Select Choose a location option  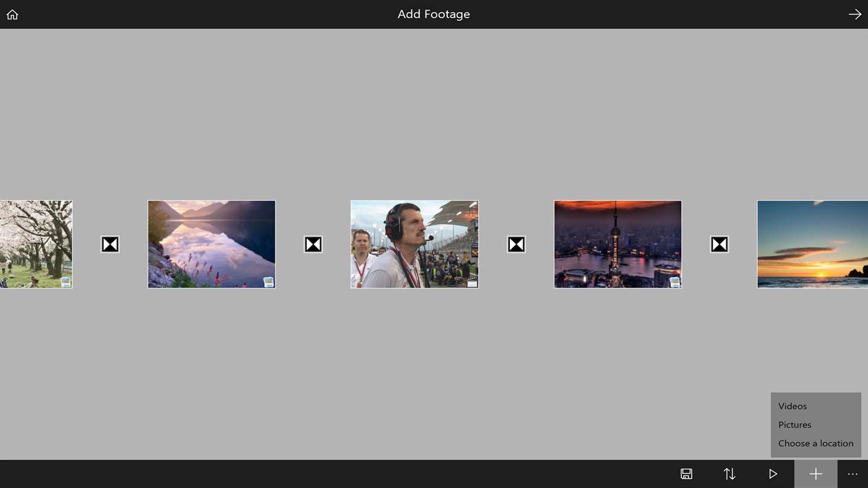click(x=816, y=443)
